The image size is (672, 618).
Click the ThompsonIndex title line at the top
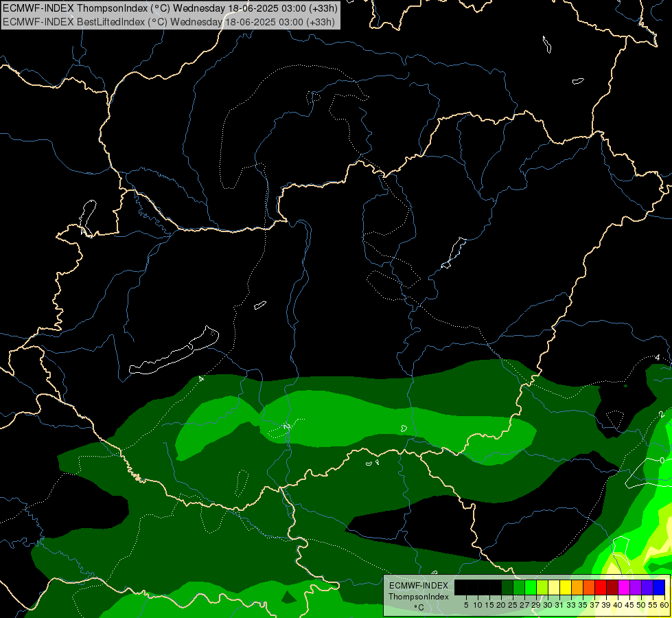click(x=170, y=8)
